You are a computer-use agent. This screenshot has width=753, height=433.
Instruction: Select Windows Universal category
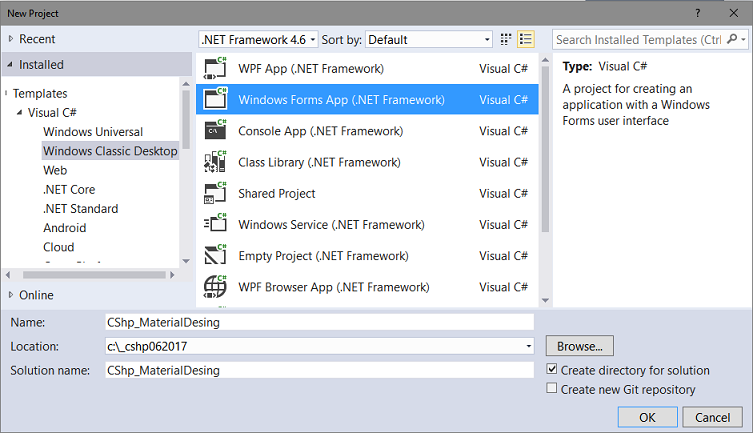93,132
